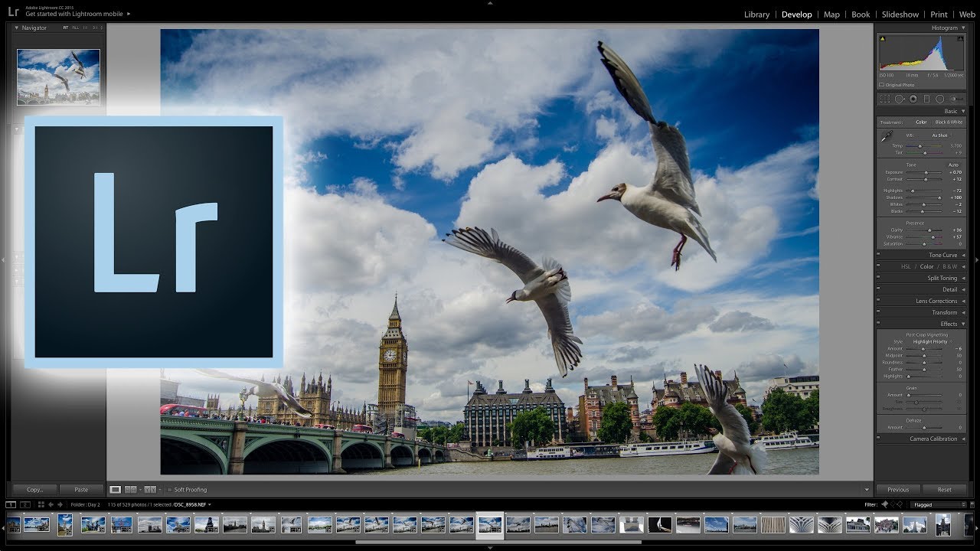Screen dimensions: 980x551
Task: Enable Soft Proofing checkbox
Action: point(170,490)
